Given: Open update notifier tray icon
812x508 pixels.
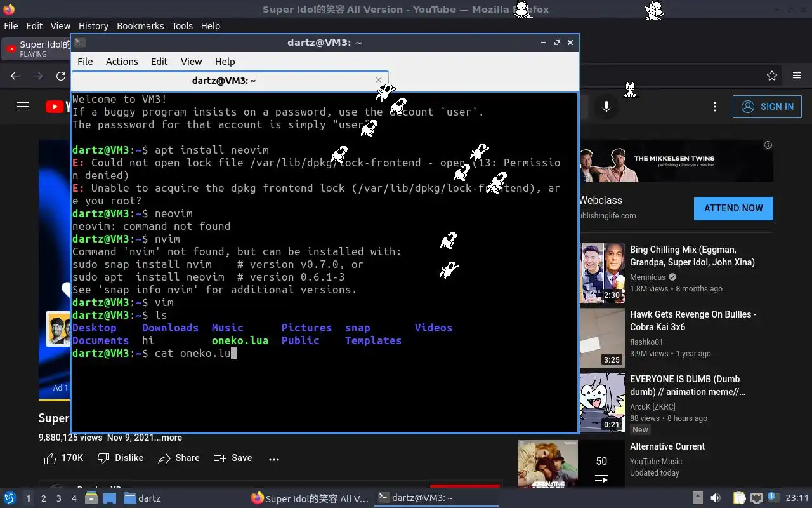Looking at the screenshot, I should (773, 498).
